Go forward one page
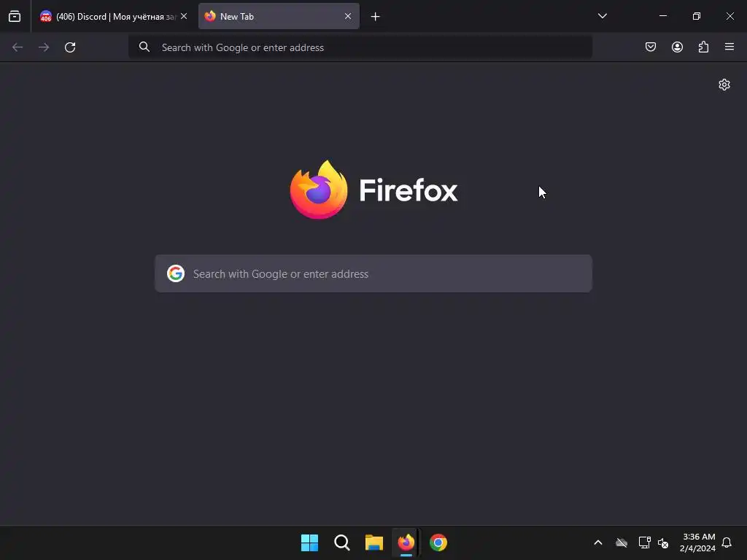Image resolution: width=747 pixels, height=560 pixels. click(x=44, y=47)
